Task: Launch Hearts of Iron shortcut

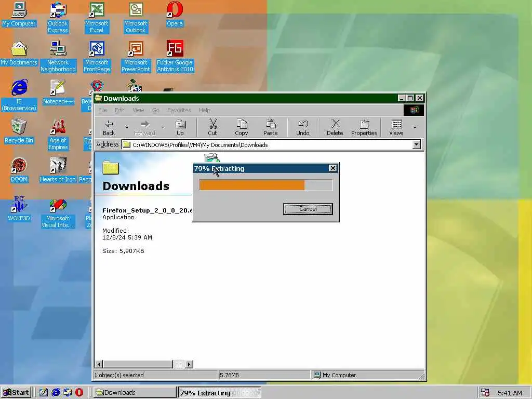Action: coord(58,170)
